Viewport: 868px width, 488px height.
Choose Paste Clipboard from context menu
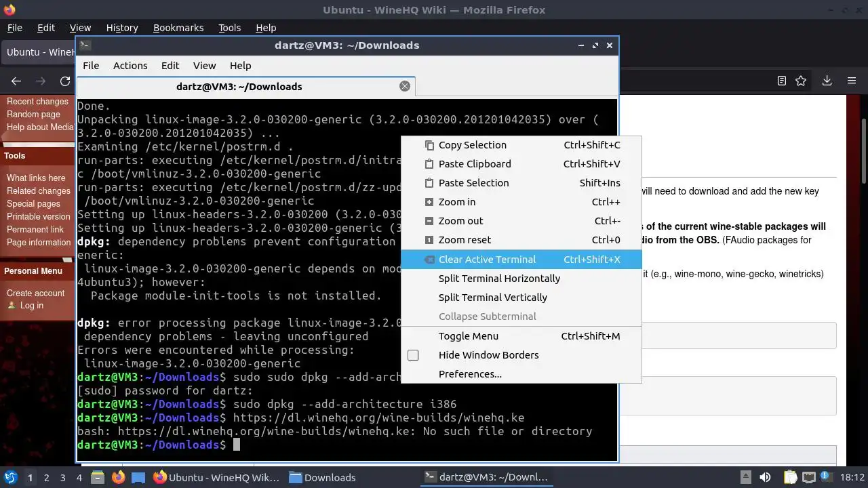click(x=521, y=164)
